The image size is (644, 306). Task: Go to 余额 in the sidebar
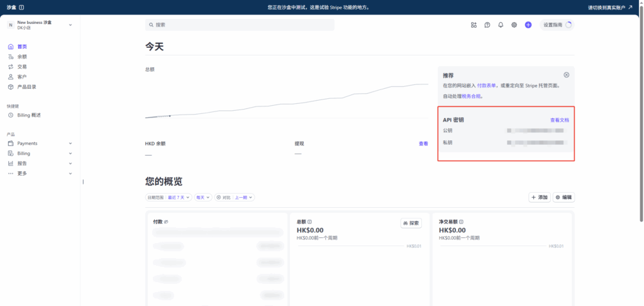pyautogui.click(x=22, y=57)
